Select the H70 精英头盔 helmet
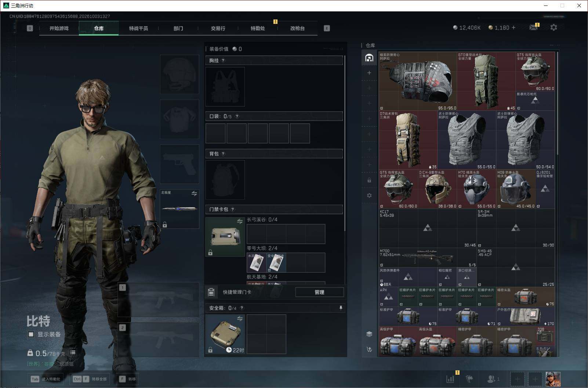Image resolution: width=588 pixels, height=388 pixels. (476, 189)
